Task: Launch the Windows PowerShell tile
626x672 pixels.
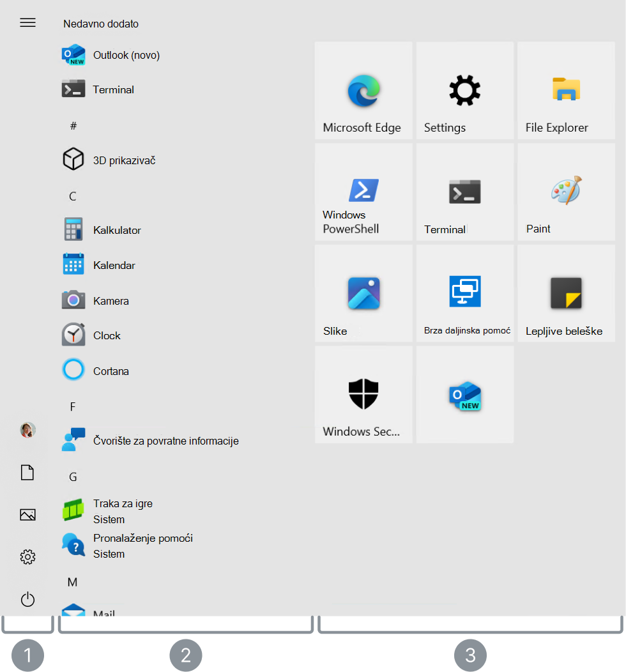Action: pyautogui.click(x=363, y=192)
